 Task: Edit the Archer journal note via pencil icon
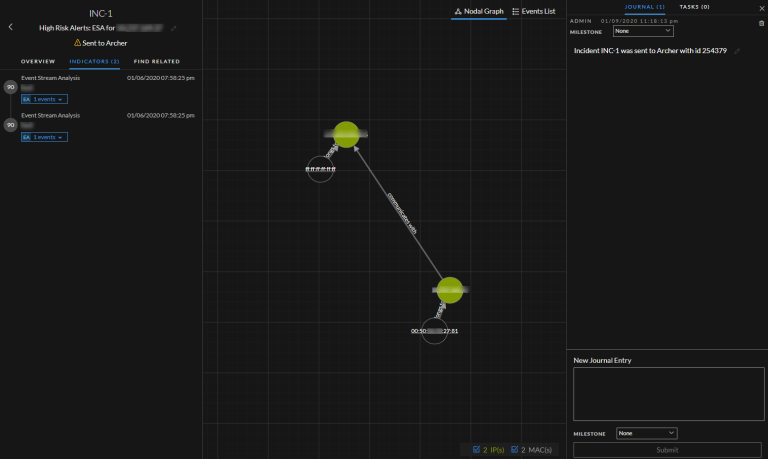(x=737, y=51)
